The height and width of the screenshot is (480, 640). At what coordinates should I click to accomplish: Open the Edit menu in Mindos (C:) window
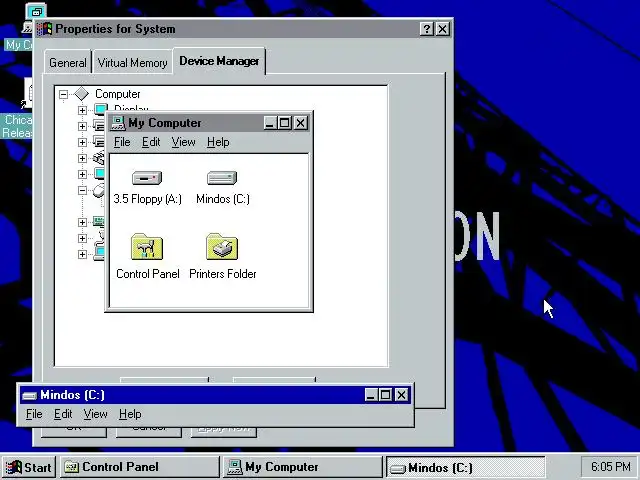pyautogui.click(x=63, y=414)
